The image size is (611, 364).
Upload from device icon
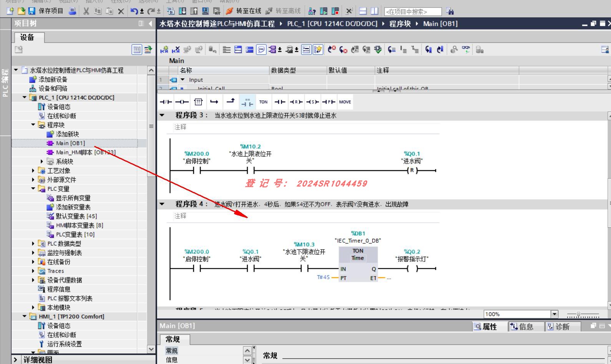pos(194,11)
